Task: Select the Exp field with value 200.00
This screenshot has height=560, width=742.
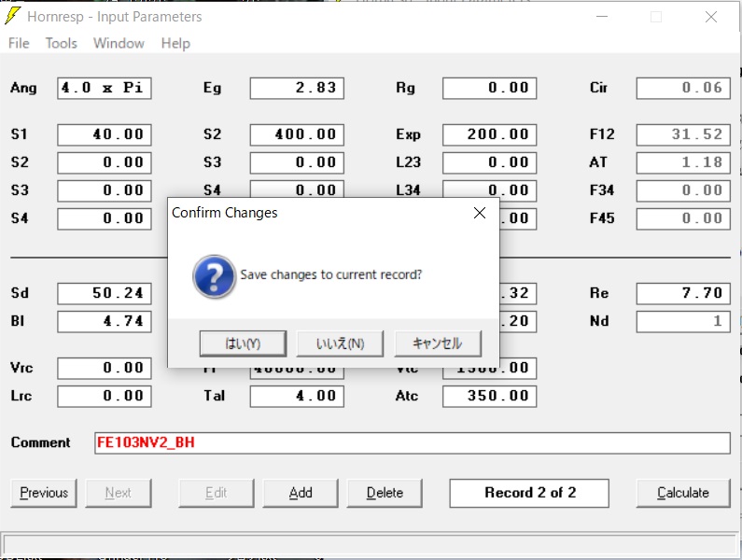Action: pos(489,134)
